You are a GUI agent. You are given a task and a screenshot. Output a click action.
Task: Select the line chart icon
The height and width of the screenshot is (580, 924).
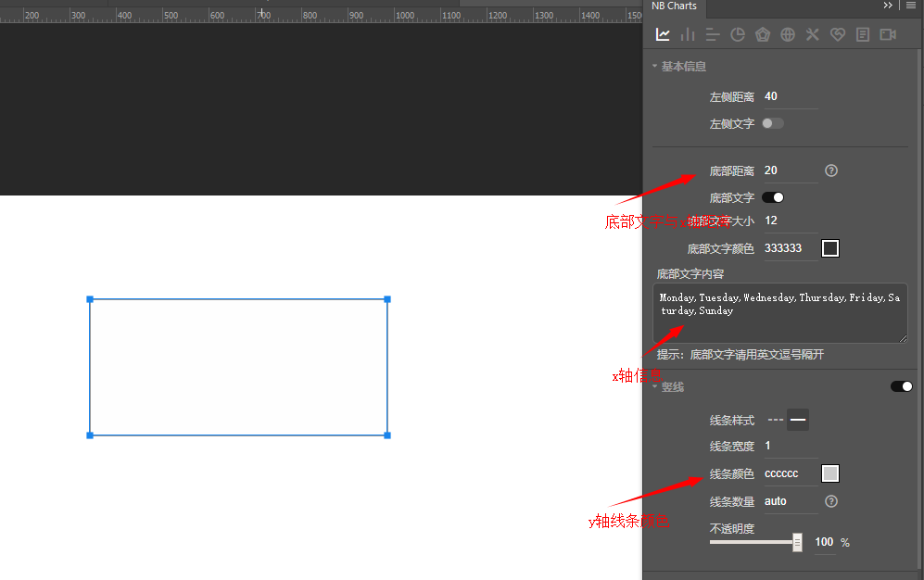coord(663,34)
